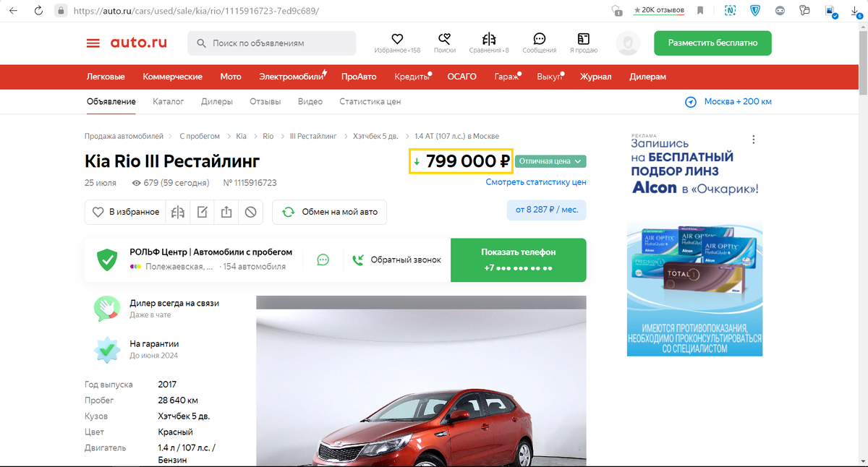
Task: Open the ПроАвто menu item
Action: pos(359,77)
